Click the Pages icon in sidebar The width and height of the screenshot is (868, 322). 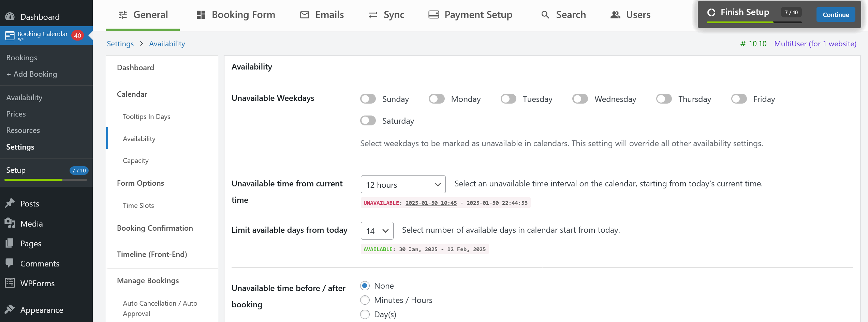10,243
